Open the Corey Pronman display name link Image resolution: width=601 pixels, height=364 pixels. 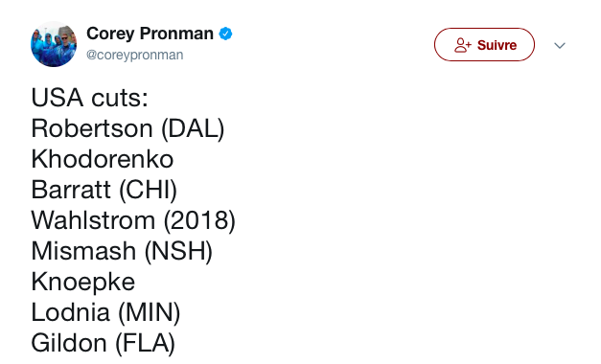[150, 34]
